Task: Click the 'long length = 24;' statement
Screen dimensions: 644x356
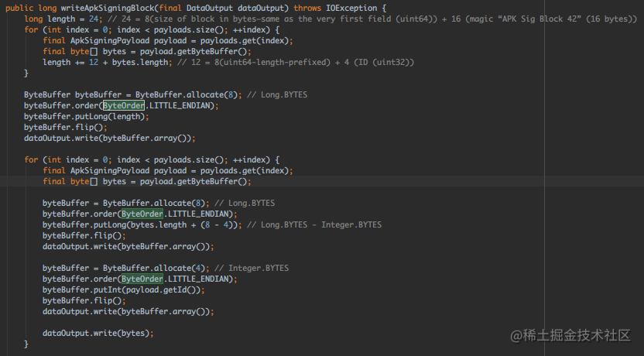Action: [x=63, y=19]
